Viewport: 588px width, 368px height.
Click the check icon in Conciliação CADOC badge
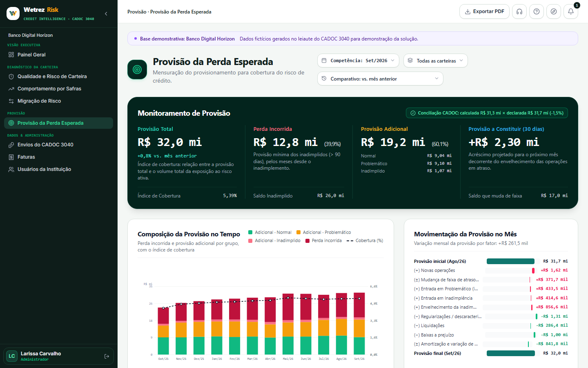click(x=413, y=113)
